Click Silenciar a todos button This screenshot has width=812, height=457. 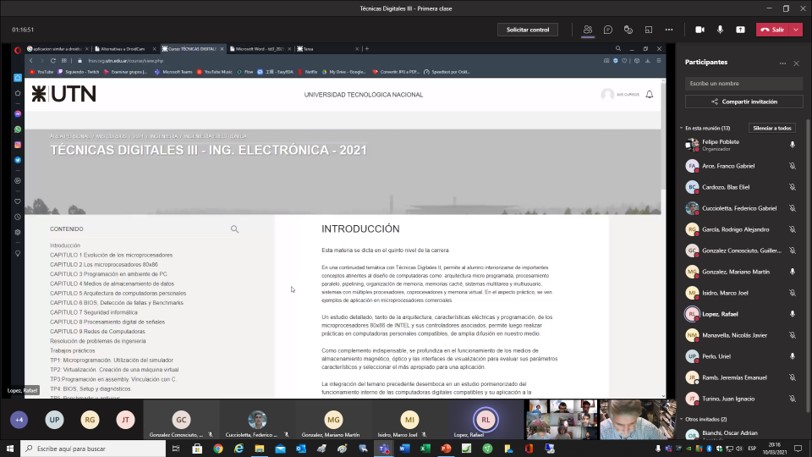(772, 128)
